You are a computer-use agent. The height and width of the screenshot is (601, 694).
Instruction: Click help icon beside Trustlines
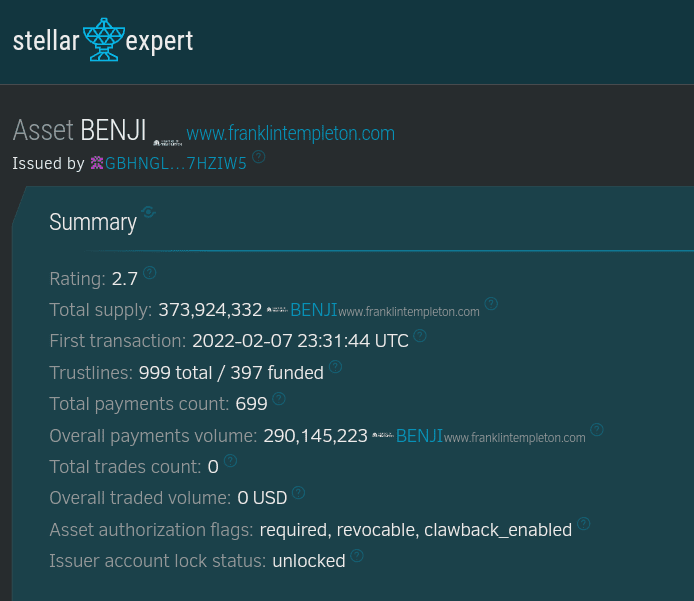click(335, 367)
